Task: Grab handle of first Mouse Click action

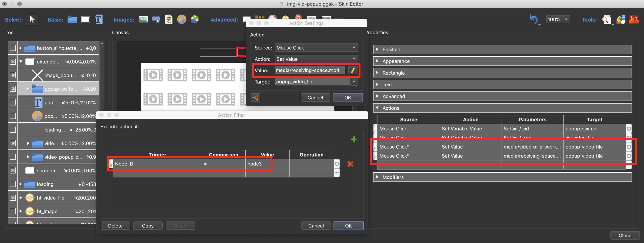Action: click(x=375, y=128)
